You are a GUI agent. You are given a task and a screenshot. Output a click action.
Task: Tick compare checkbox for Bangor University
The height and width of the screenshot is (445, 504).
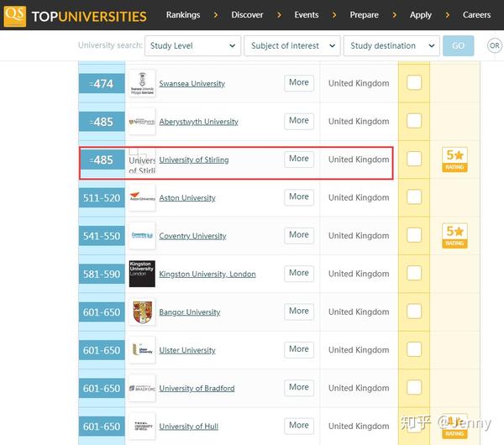click(x=414, y=311)
